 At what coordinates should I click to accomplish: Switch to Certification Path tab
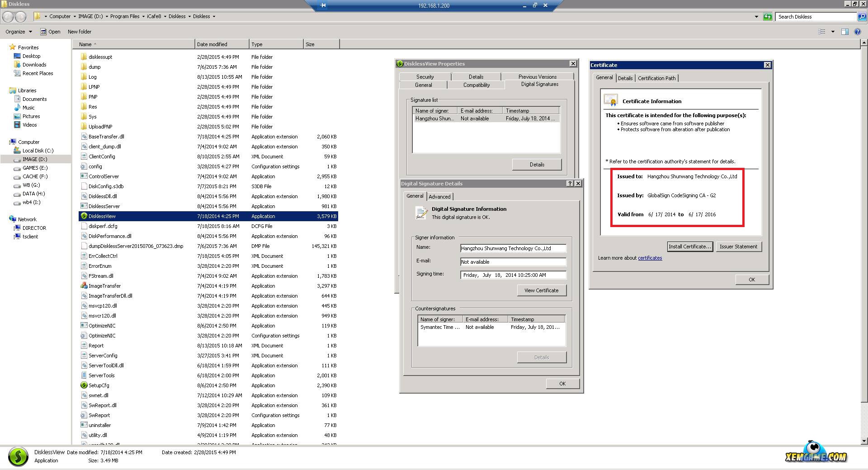pos(656,78)
